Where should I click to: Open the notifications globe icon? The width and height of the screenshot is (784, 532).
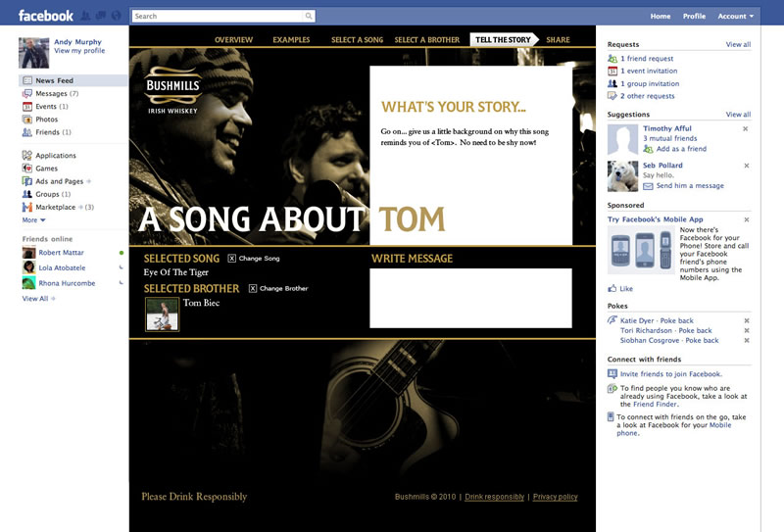coord(116,16)
